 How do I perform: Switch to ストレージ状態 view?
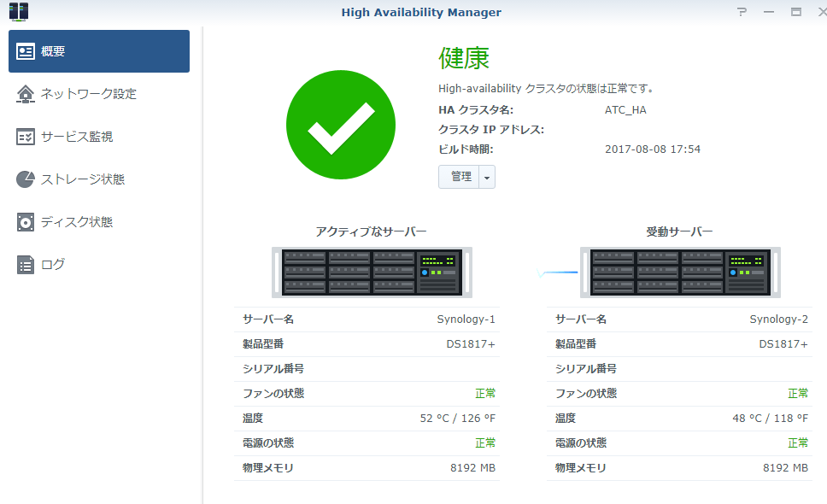click(99, 179)
